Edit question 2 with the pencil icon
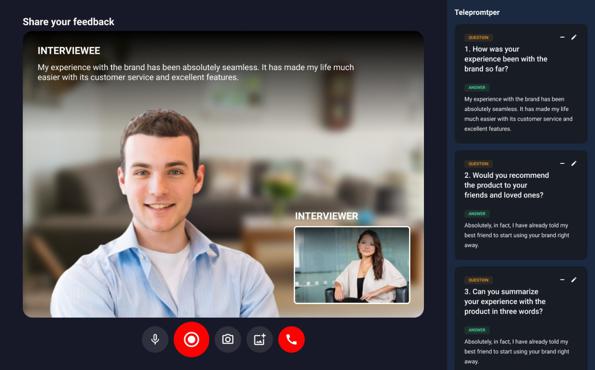This screenshot has width=595, height=370. coord(574,164)
